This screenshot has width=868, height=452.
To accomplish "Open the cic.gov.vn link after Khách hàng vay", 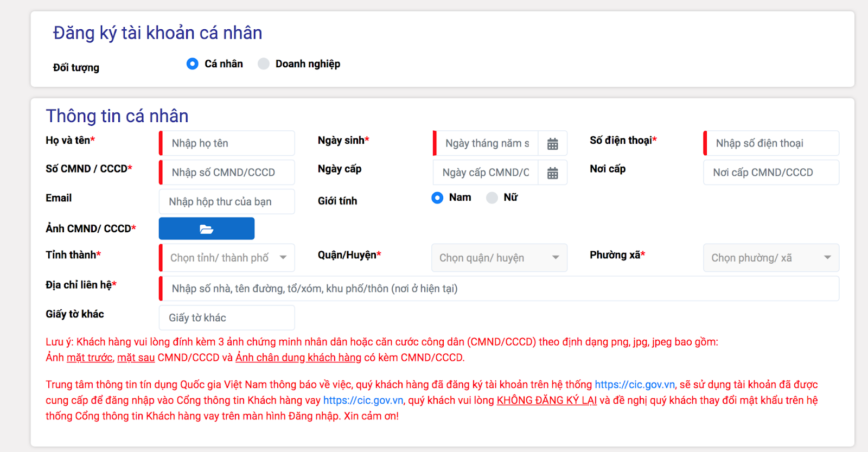I will click(363, 400).
